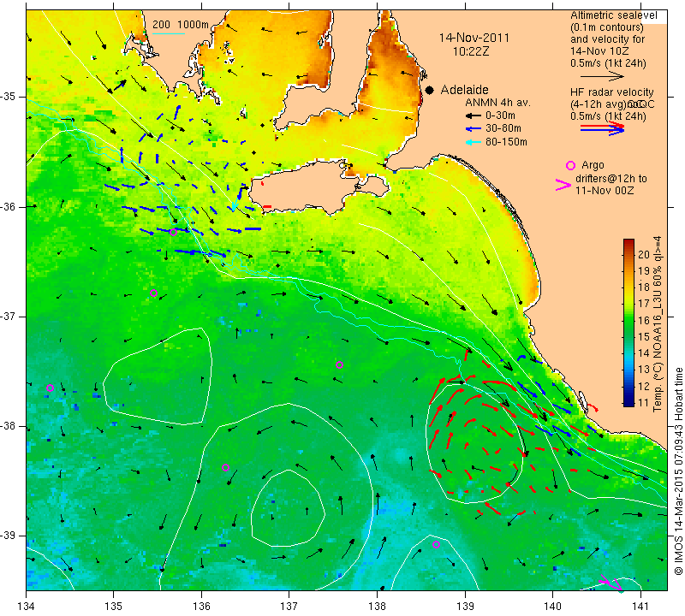This screenshot has width=685, height=616.
Task: Click the 30-80m depth legend label
Action: pos(503,129)
